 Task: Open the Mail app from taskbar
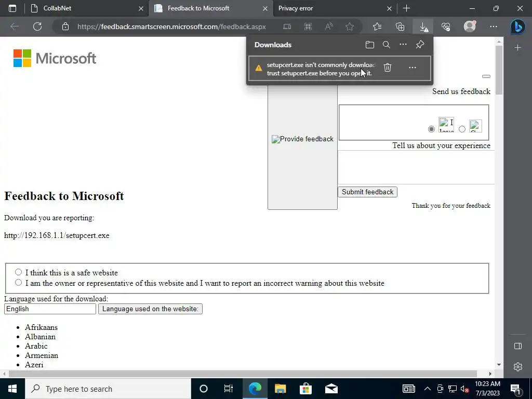(x=331, y=389)
